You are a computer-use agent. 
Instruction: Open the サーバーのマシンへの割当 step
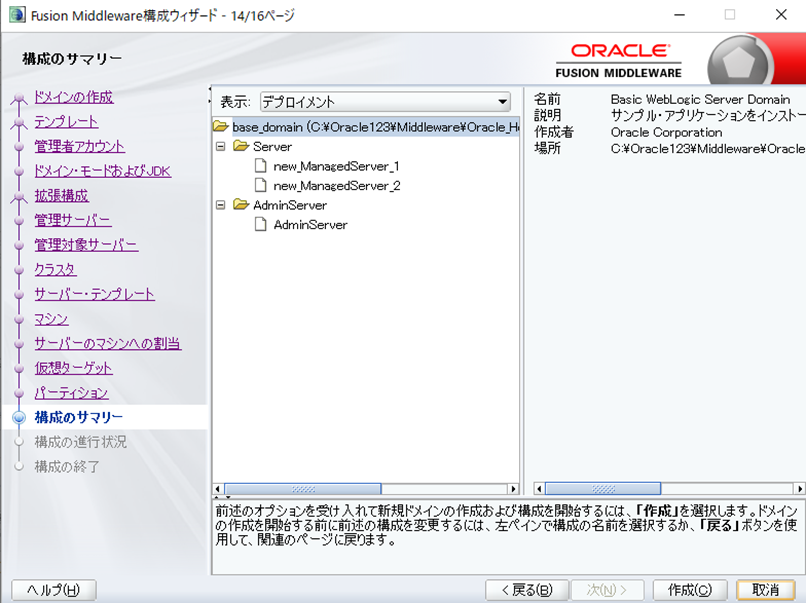(107, 344)
